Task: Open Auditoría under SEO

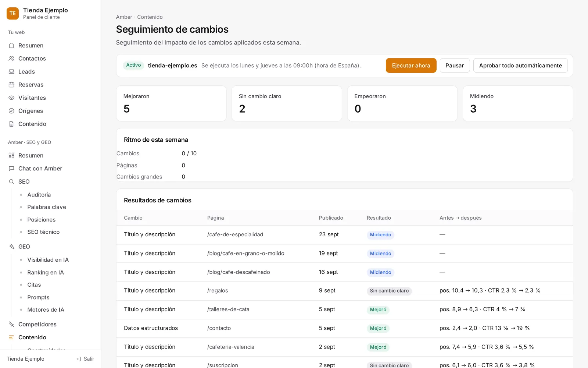Action: (39, 195)
